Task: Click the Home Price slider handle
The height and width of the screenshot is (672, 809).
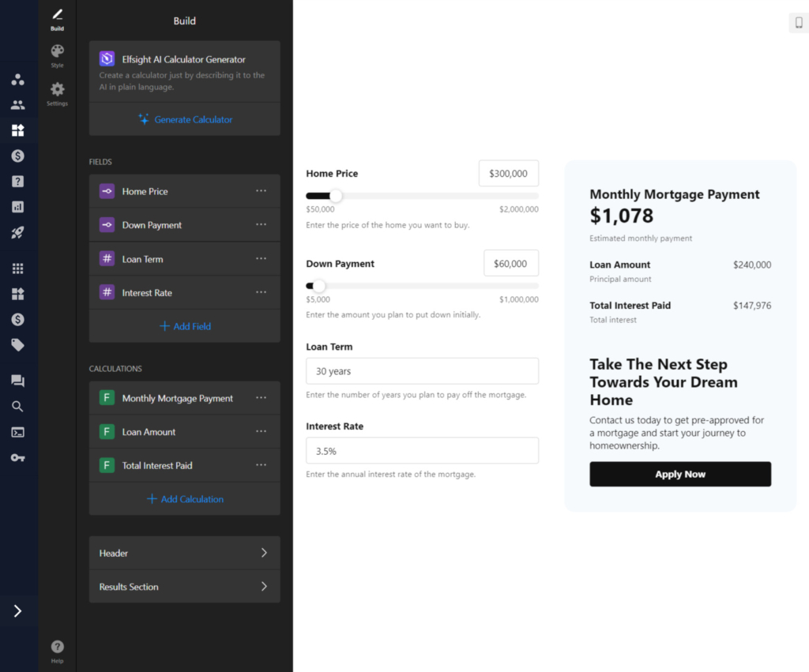Action: coord(335,196)
